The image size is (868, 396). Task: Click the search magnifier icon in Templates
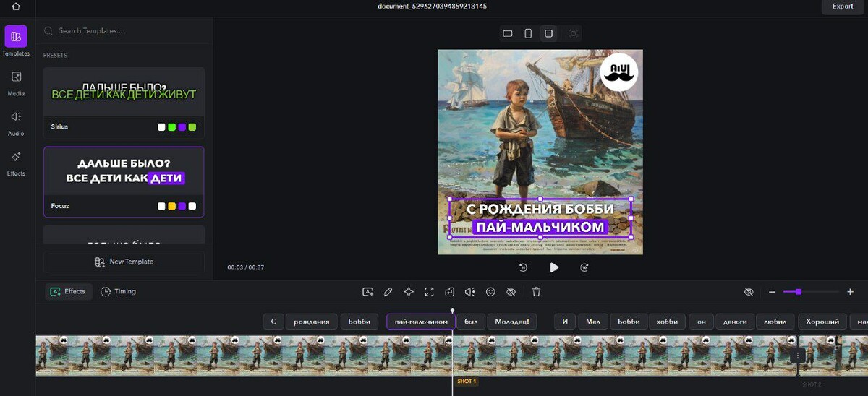pos(48,31)
